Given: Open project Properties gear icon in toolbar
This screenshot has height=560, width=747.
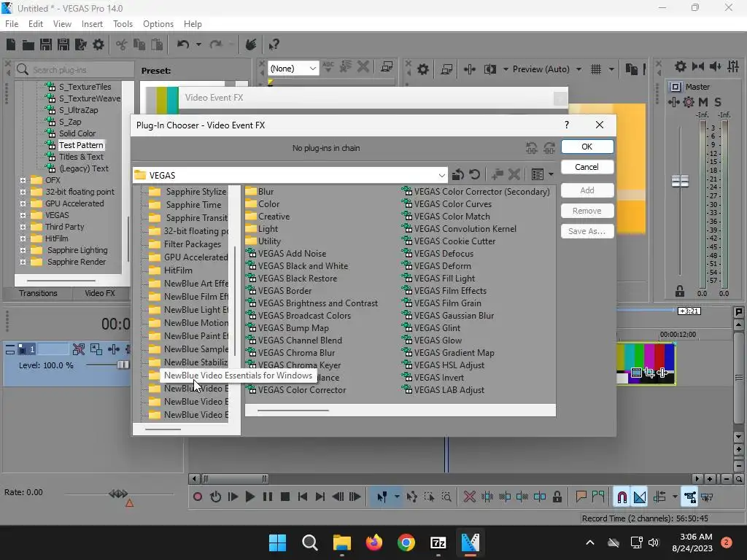Looking at the screenshot, I should tap(98, 44).
